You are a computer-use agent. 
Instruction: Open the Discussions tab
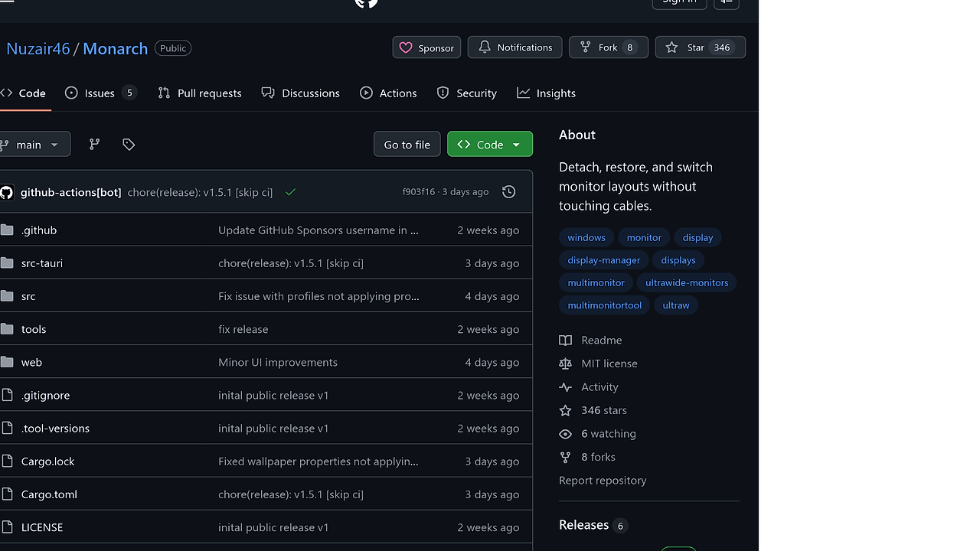coord(300,93)
